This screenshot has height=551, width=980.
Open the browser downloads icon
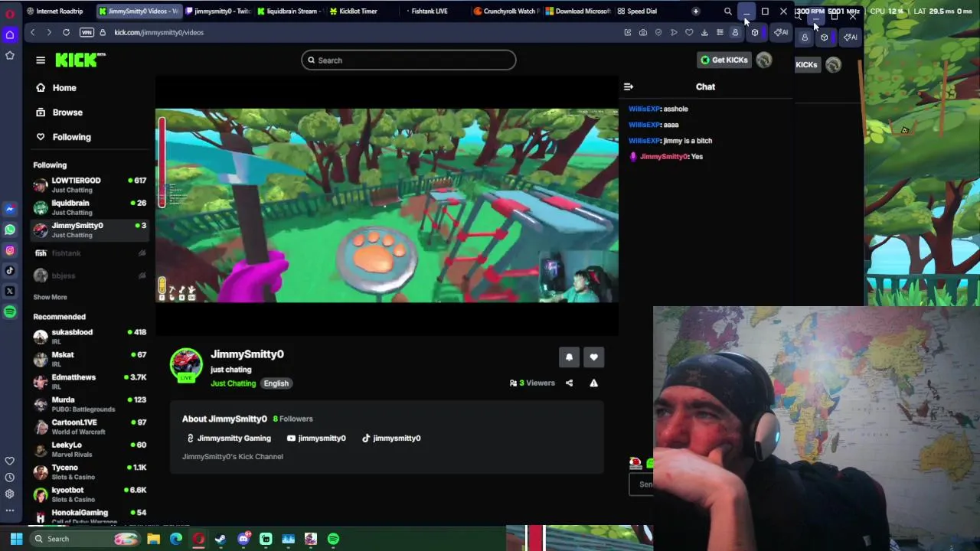tap(704, 32)
